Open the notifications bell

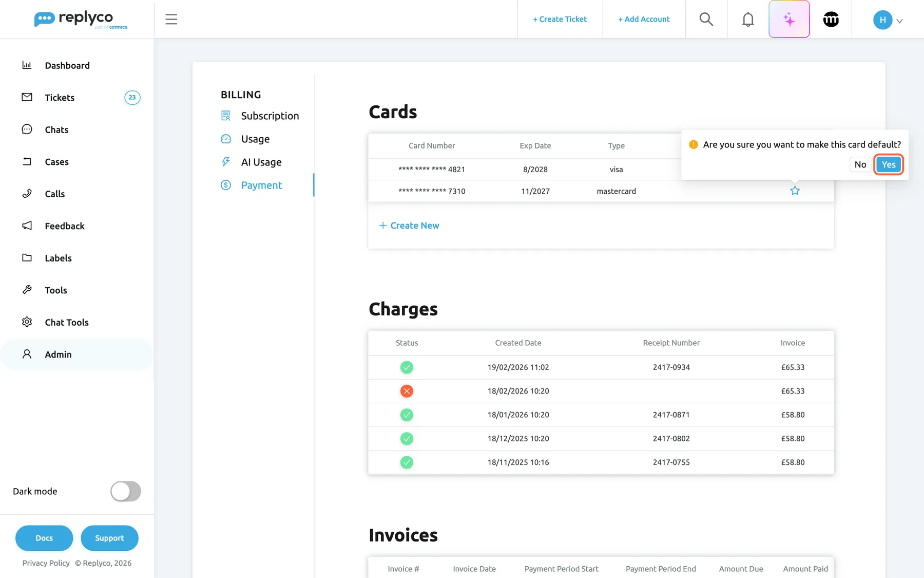(748, 20)
